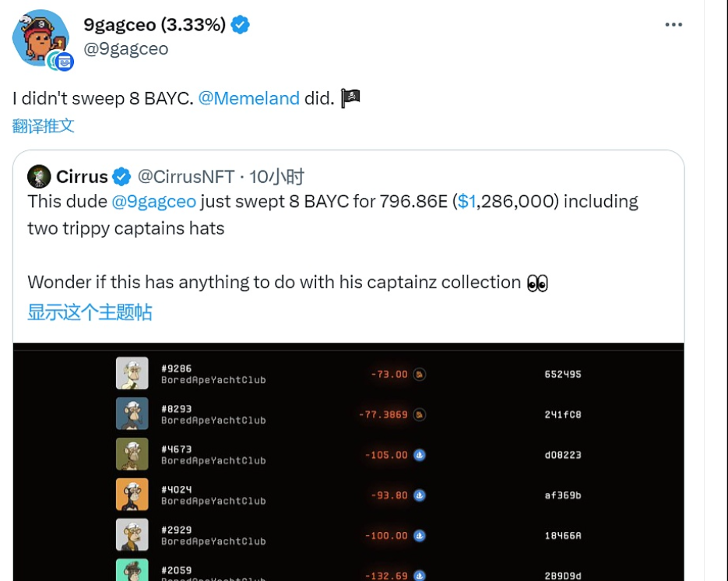Viewport: 728px width, 581px height.
Task: Click the verified badge next to 9gagceo
Action: (x=240, y=24)
